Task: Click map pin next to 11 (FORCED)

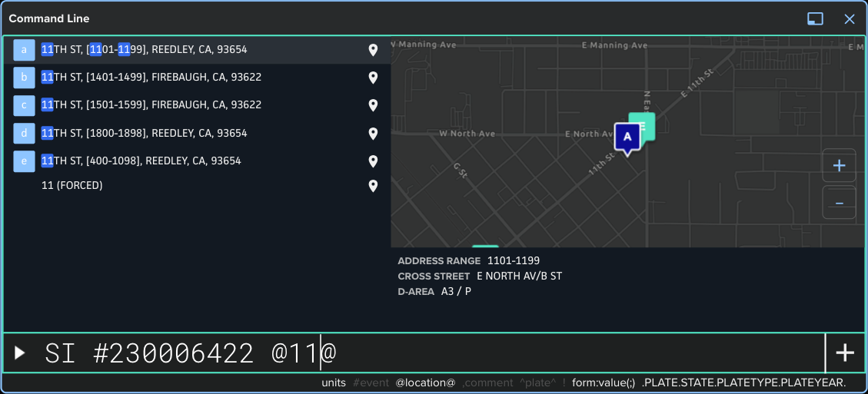Action: 373,186
